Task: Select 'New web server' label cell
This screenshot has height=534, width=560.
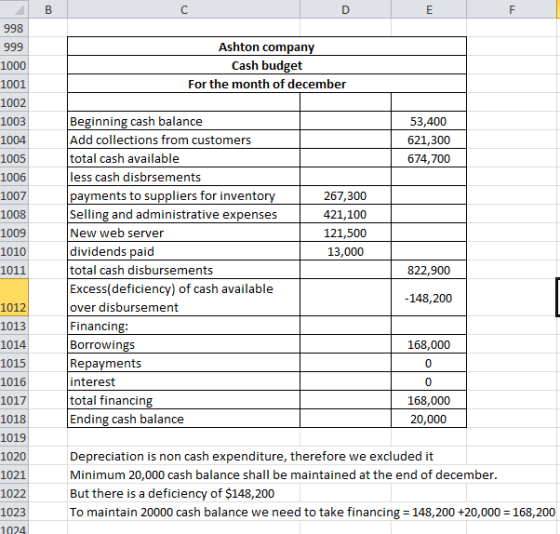Action: [x=184, y=233]
